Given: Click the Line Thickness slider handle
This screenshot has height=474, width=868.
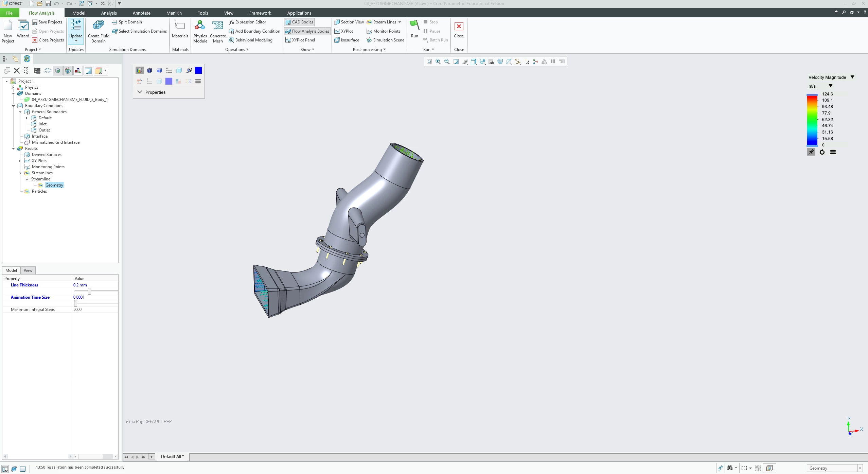Looking at the screenshot, I should 89,291.
